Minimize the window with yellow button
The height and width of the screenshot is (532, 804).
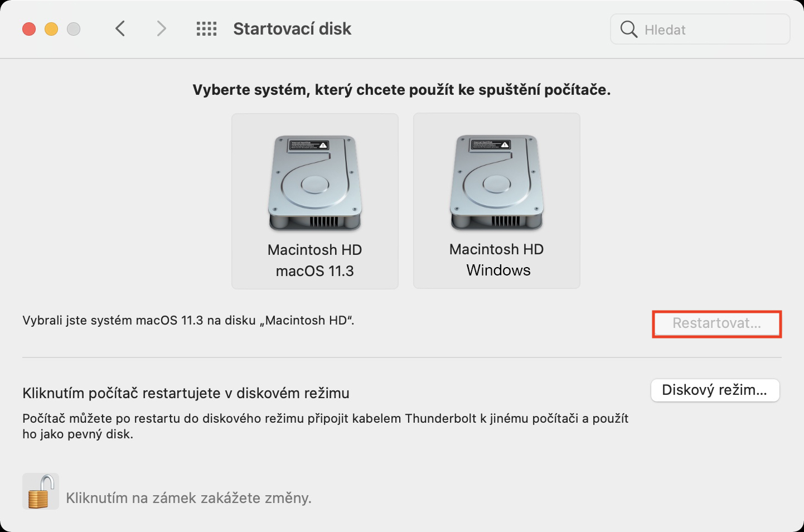pos(51,29)
